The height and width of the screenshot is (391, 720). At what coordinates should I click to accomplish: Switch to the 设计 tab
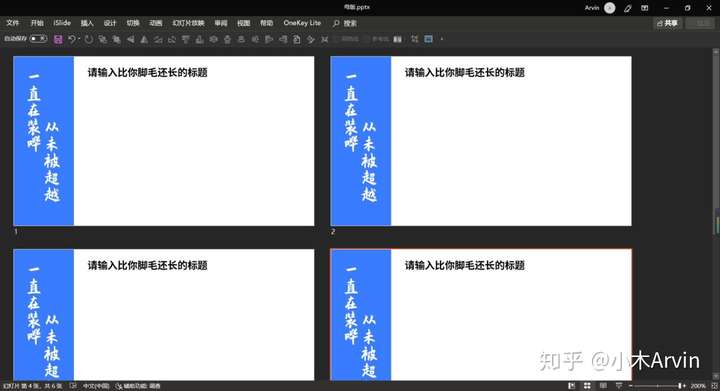point(110,23)
